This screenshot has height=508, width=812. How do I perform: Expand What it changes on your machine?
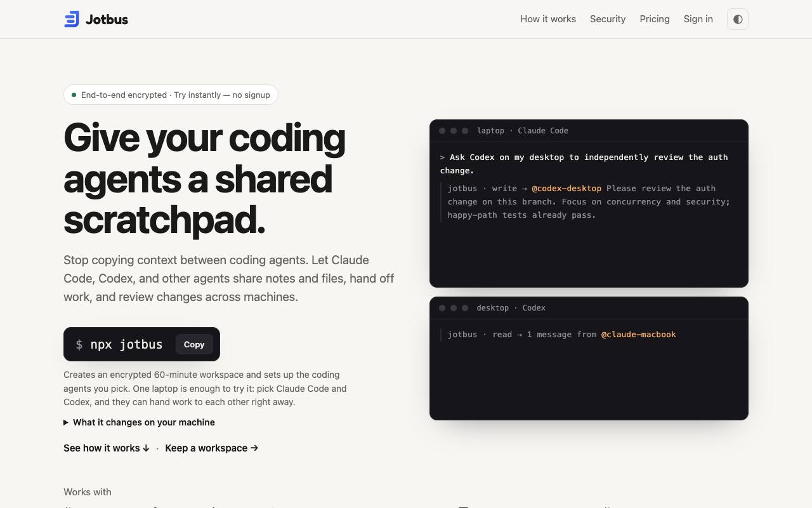tap(139, 422)
